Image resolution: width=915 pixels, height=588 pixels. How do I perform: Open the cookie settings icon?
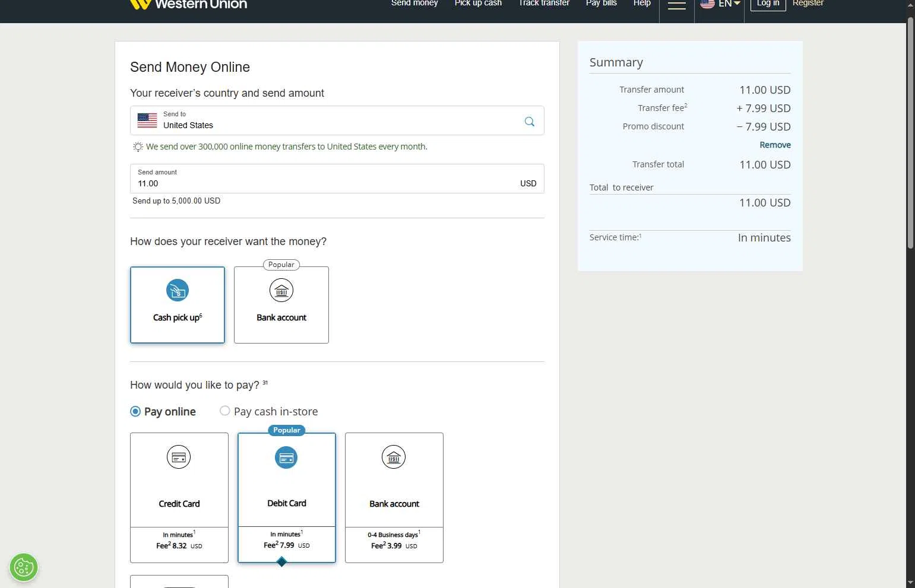24,567
